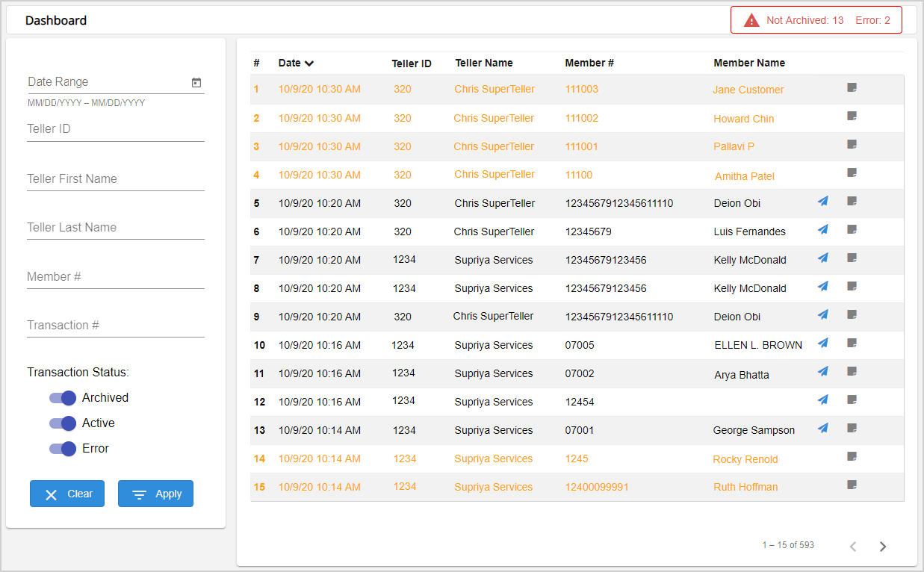This screenshot has width=924, height=572.
Task: Click member name Howard Chin
Action: pos(743,119)
